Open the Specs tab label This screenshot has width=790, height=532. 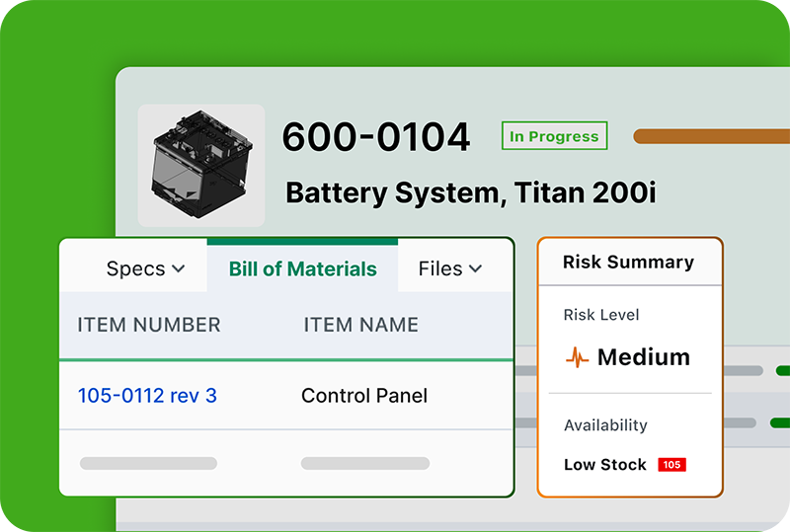click(136, 268)
